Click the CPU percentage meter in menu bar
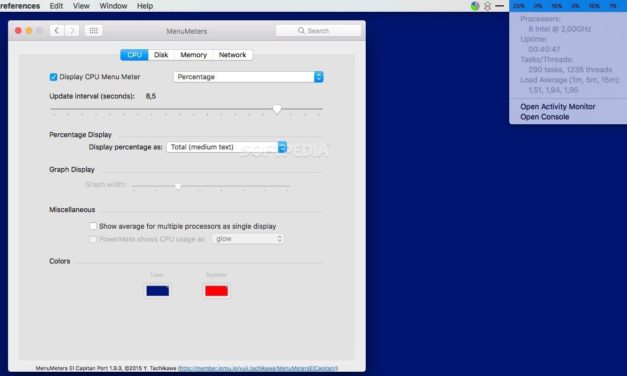The height and width of the screenshot is (376, 627). pyautogui.click(x=567, y=6)
